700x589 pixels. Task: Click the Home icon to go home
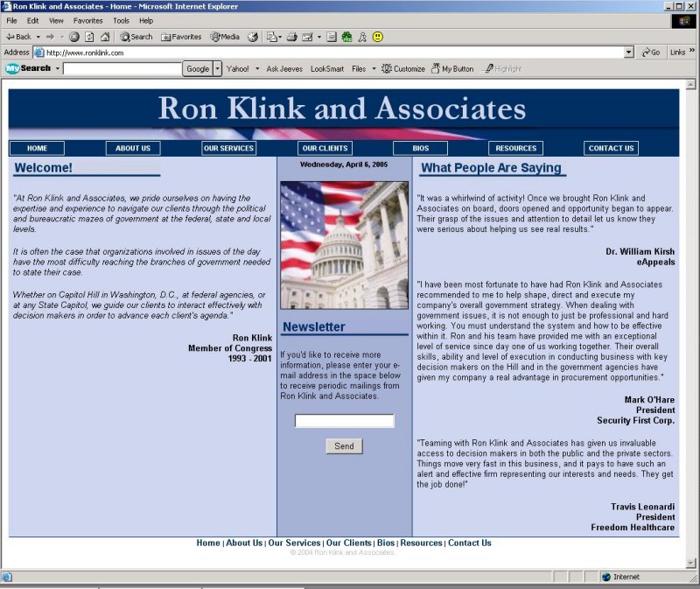105,37
